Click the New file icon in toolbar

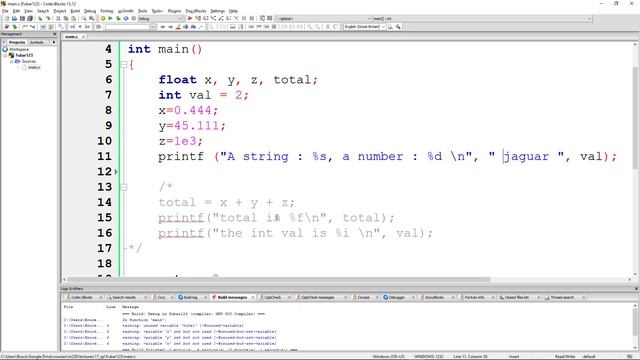tap(7, 18)
